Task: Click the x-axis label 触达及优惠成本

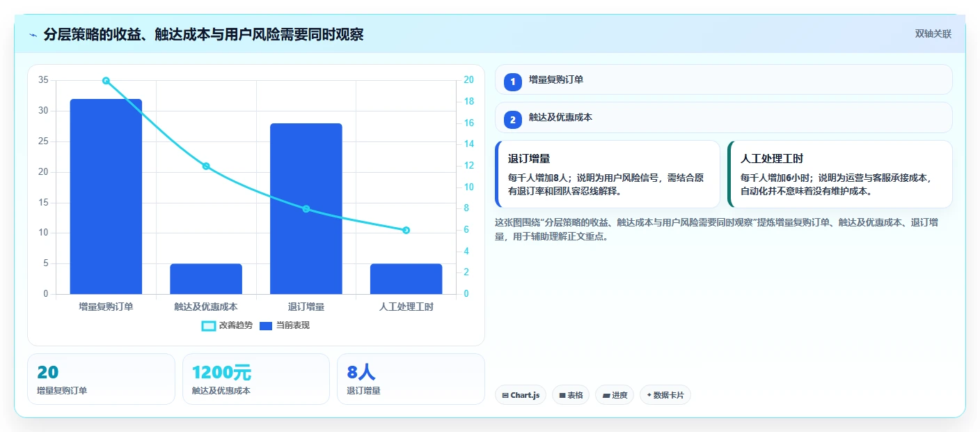Action: [x=206, y=307]
